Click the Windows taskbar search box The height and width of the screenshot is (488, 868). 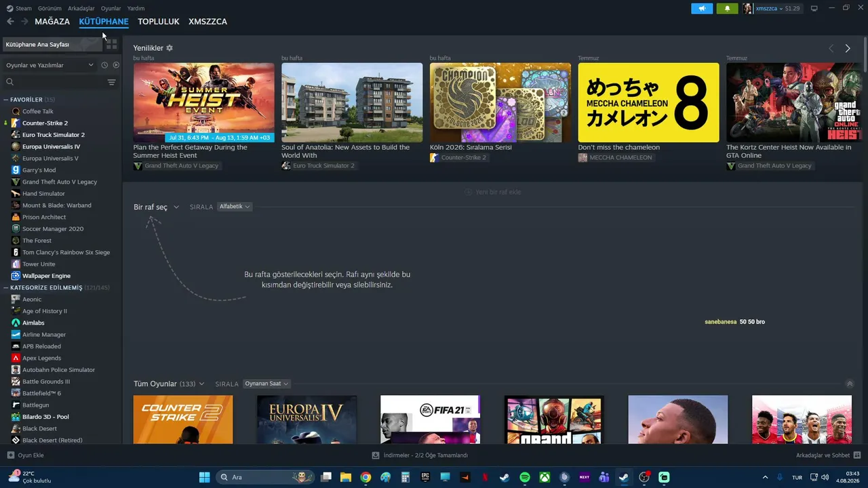point(266,477)
